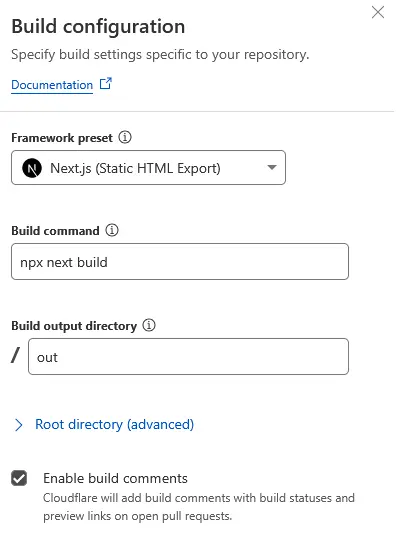Screen dimensions: 398x538
Task: Uncheck Enable build comments checkbox
Action: (x=19, y=478)
